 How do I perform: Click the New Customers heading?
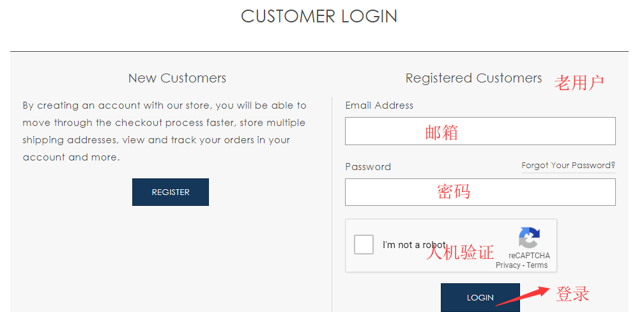pos(177,79)
